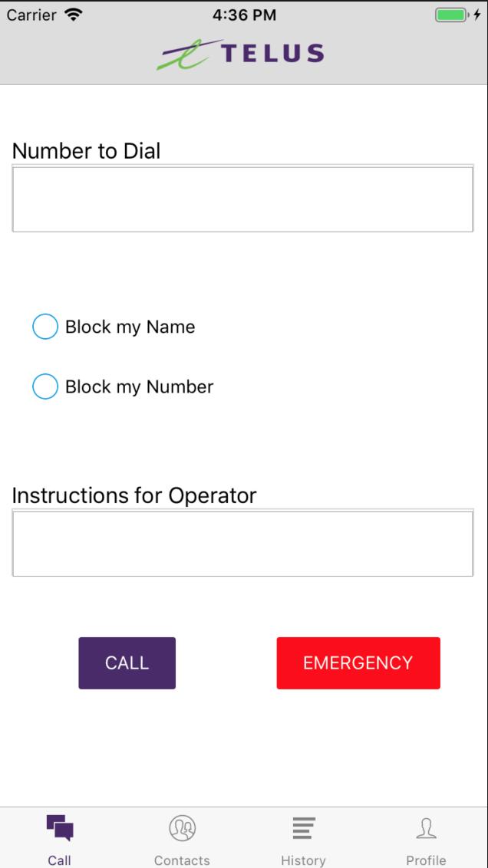Switch to the Contacts tab label

182,860
